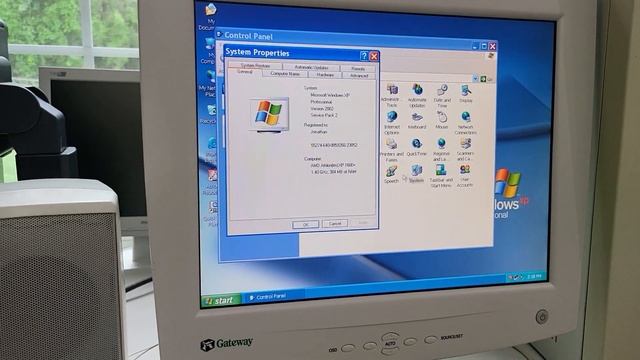640x360 pixels.
Task: Open the Speech icon in Control Panel
Action: (x=391, y=174)
